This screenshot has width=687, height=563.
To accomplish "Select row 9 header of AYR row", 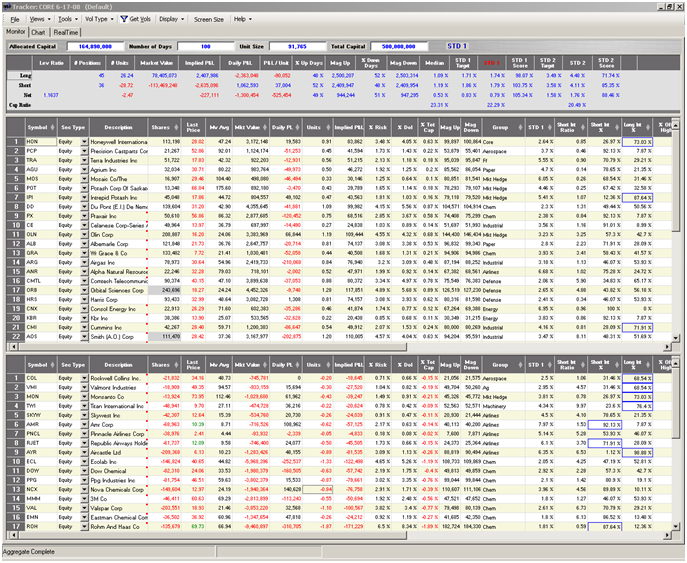I will coord(16,453).
